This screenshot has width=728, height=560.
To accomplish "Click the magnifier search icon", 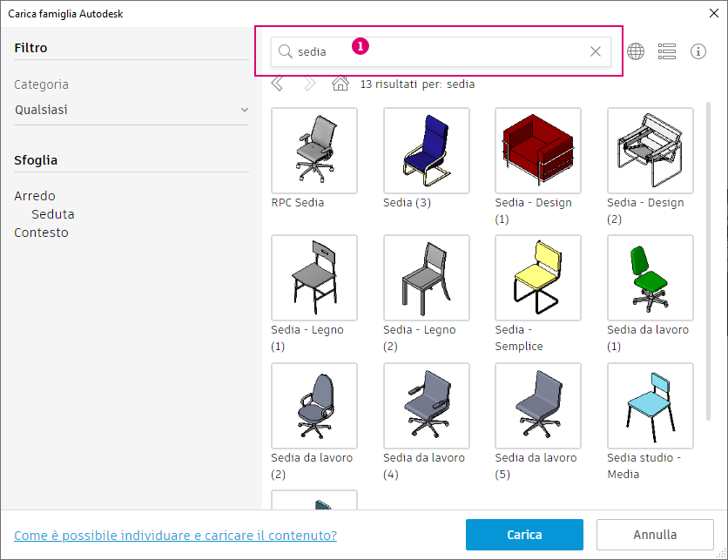I will pyautogui.click(x=285, y=51).
